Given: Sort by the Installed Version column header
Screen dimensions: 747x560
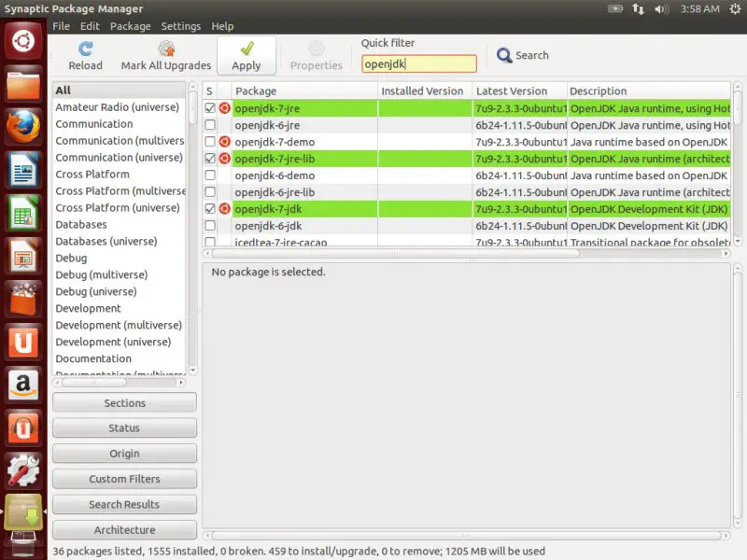Looking at the screenshot, I should [425, 91].
